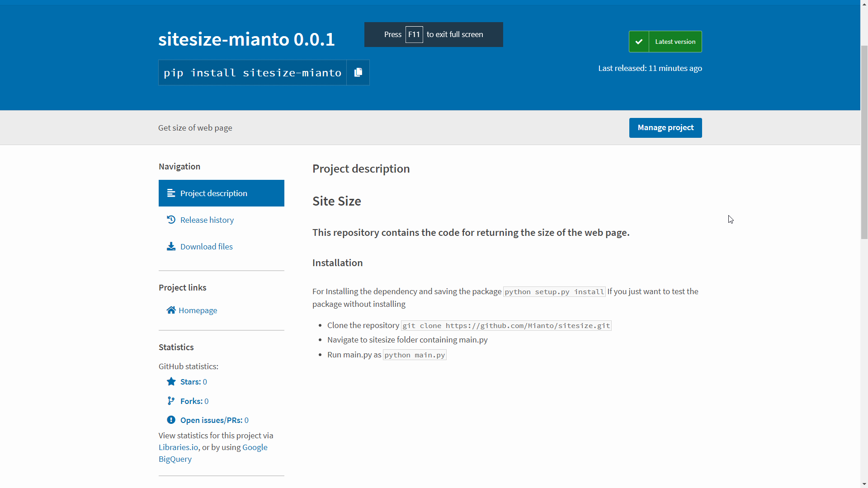Click the copy command icon
This screenshot has height=488, width=868.
(x=358, y=72)
